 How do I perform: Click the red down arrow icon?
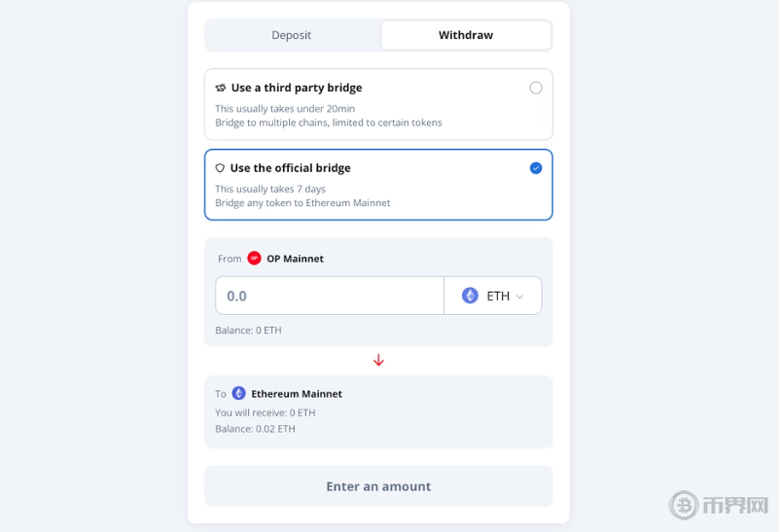tap(378, 360)
